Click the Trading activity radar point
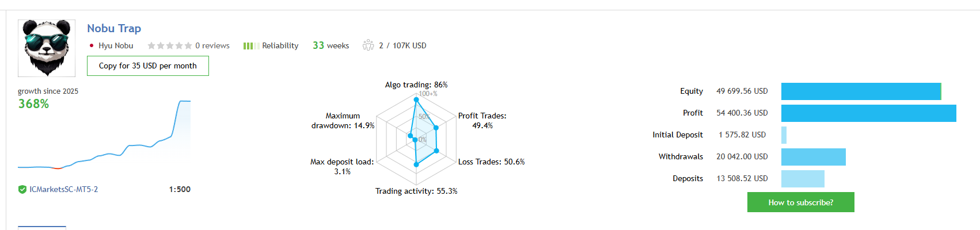Image resolution: width=980 pixels, height=230 pixels. (x=416, y=165)
